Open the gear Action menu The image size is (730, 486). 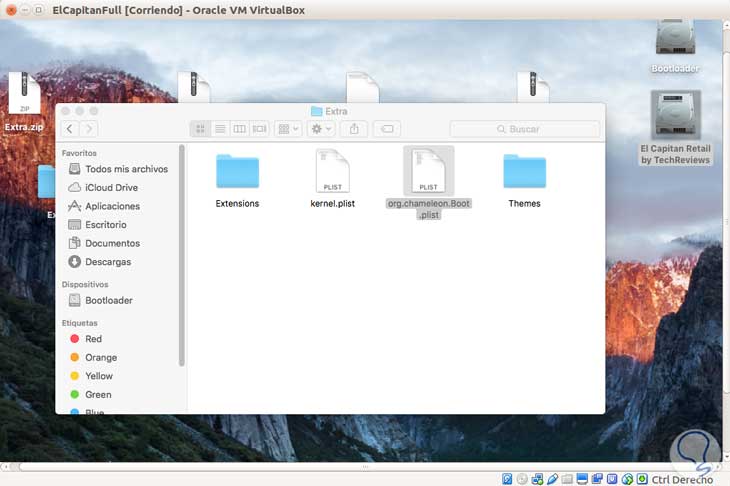(x=321, y=129)
